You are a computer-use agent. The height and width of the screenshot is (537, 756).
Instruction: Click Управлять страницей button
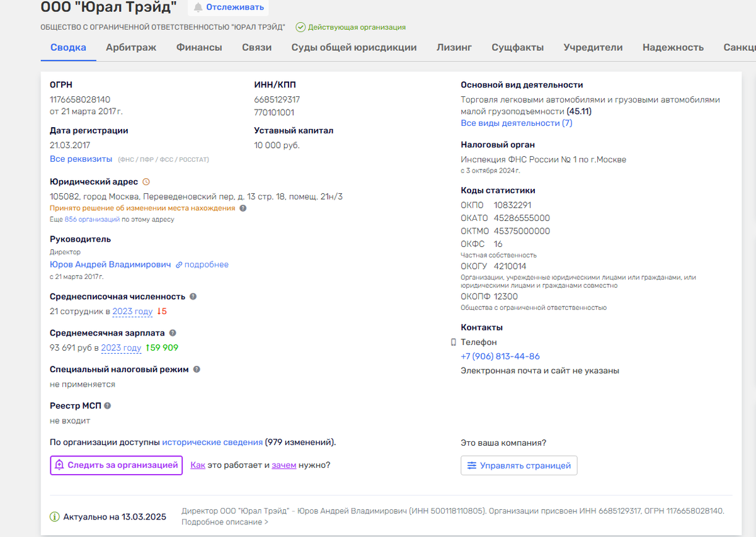pyautogui.click(x=519, y=466)
